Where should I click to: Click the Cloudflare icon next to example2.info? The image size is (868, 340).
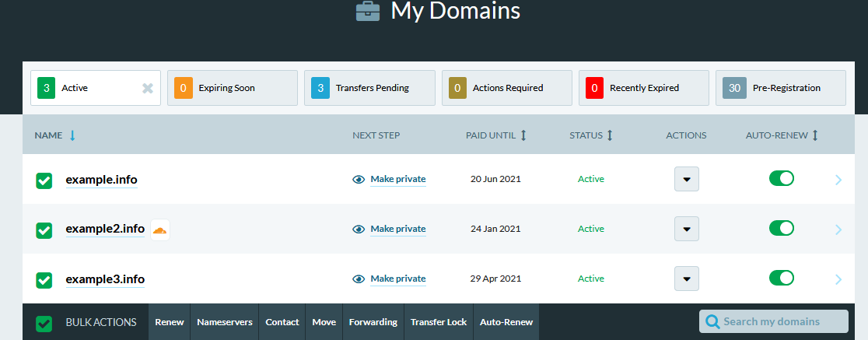point(159,230)
